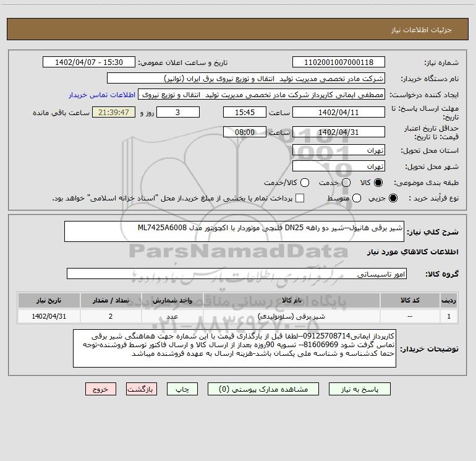Click the price validity time 08:00
This screenshot has height=461, width=476.
click(x=245, y=132)
